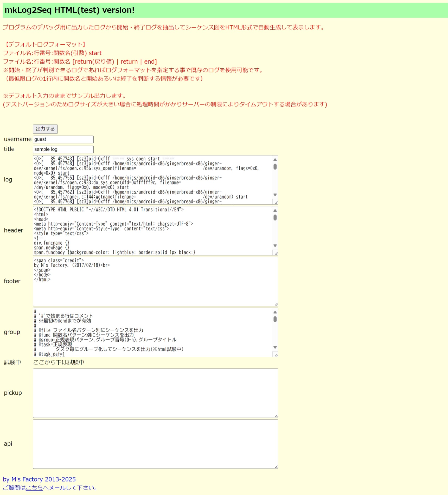Select the username field containing "guest"
The width and height of the screenshot is (448, 495).
click(62, 139)
